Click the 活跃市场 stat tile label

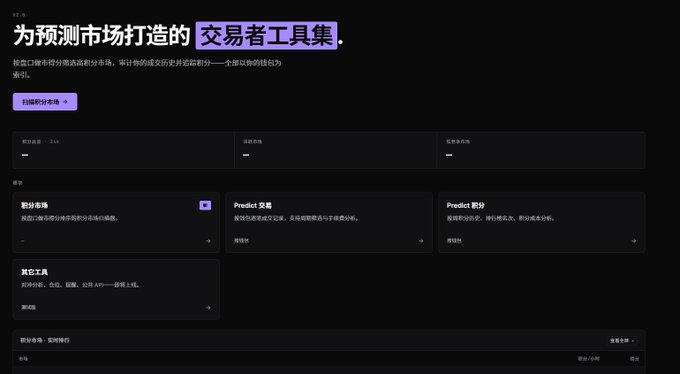click(252, 141)
